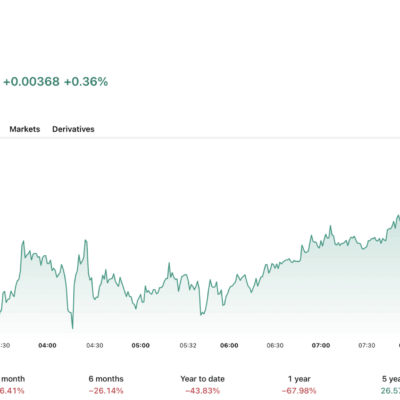Click the −26.14% six-month return figure
Screen dimensions: 400x400
click(106, 390)
